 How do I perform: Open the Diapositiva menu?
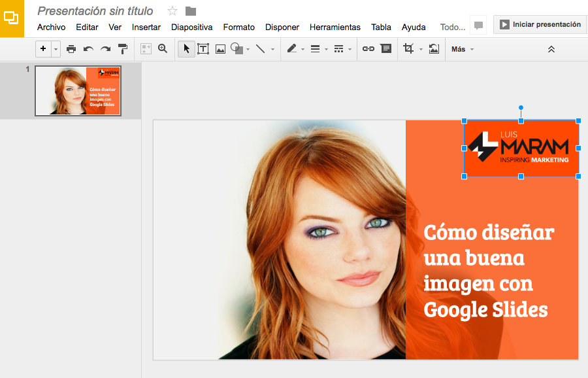point(191,27)
